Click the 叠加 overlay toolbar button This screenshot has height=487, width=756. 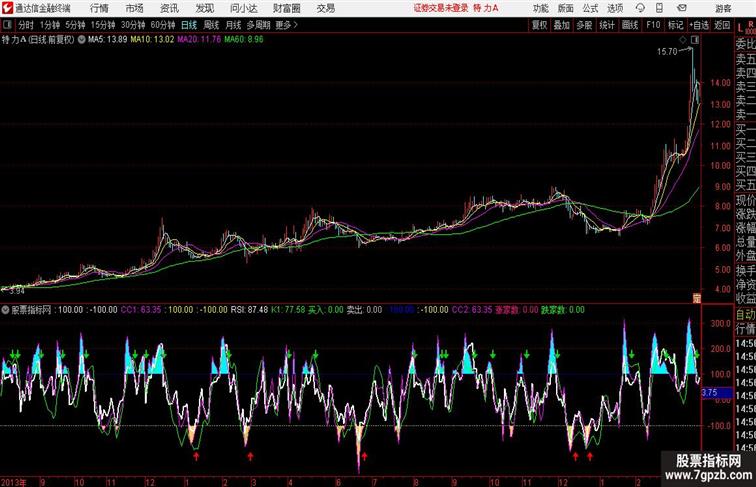pos(562,25)
